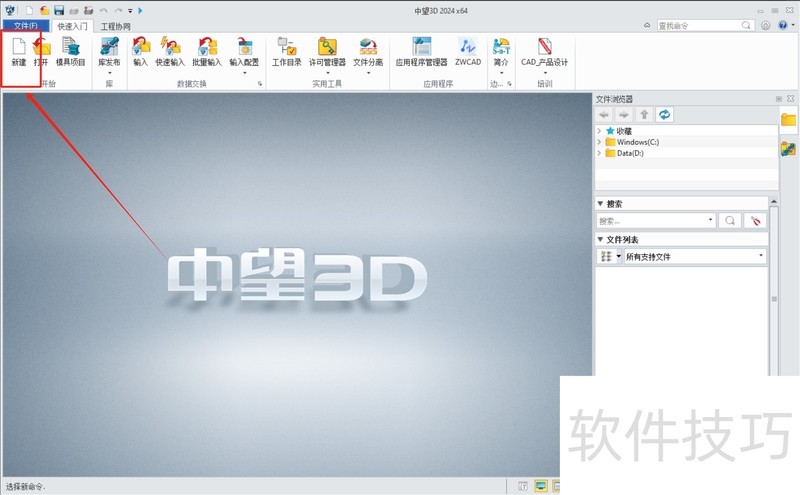Go back in file browser
This screenshot has height=495, width=800.
coord(604,114)
